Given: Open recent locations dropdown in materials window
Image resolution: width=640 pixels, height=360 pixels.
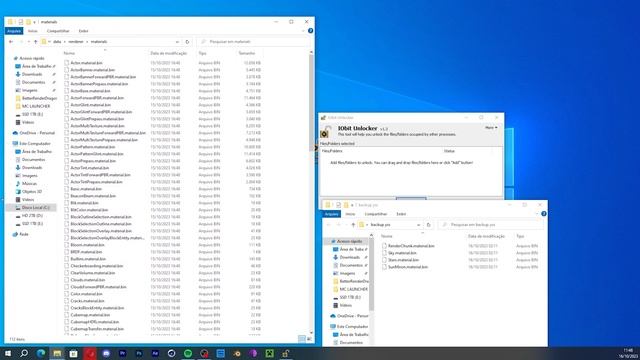Looking at the screenshot, I should (x=29, y=42).
